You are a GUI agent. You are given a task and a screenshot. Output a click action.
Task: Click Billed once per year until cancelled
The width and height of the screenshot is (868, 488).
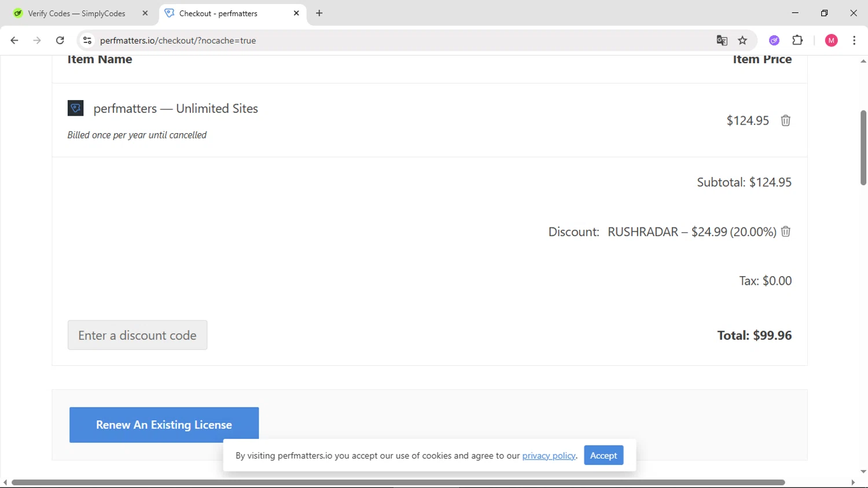pos(137,135)
